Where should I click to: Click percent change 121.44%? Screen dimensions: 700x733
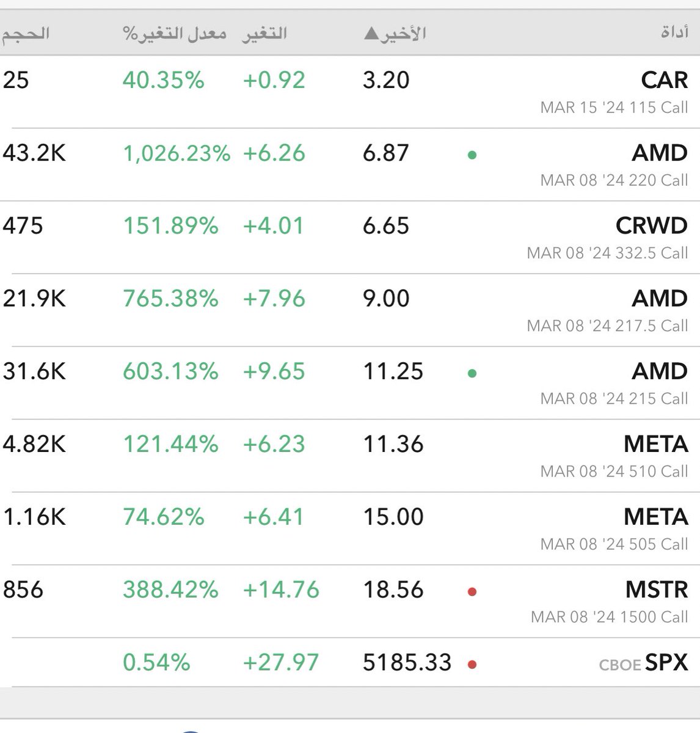[171, 443]
